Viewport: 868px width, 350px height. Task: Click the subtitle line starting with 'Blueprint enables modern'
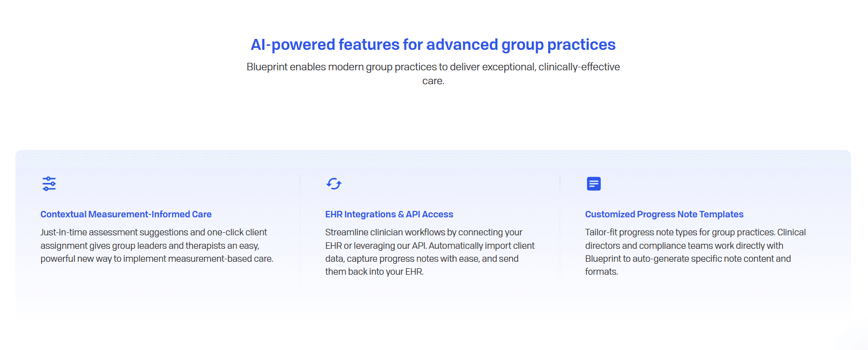pyautogui.click(x=433, y=67)
